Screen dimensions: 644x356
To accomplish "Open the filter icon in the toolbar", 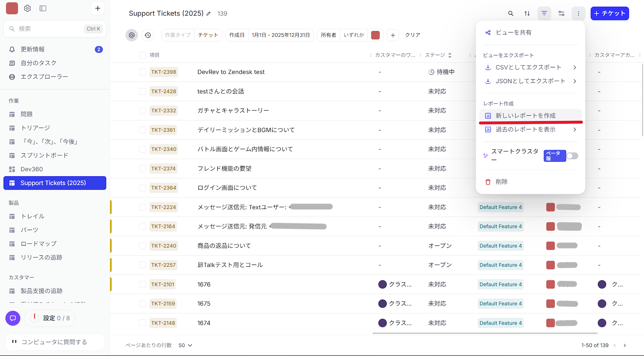I will coord(544,14).
